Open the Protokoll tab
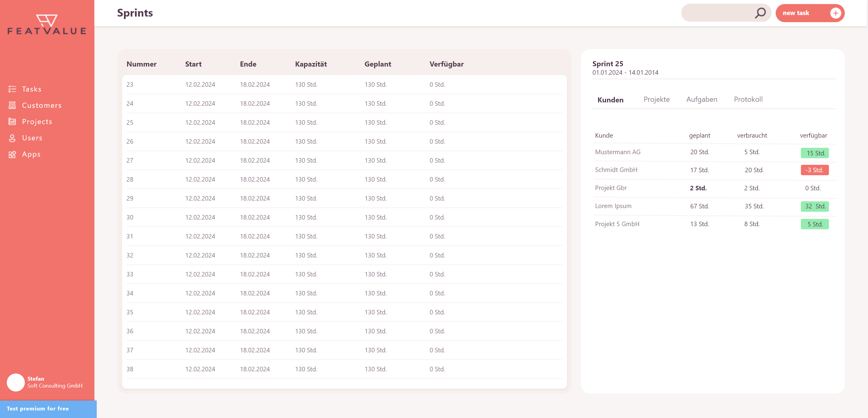868x418 pixels. 748,99
